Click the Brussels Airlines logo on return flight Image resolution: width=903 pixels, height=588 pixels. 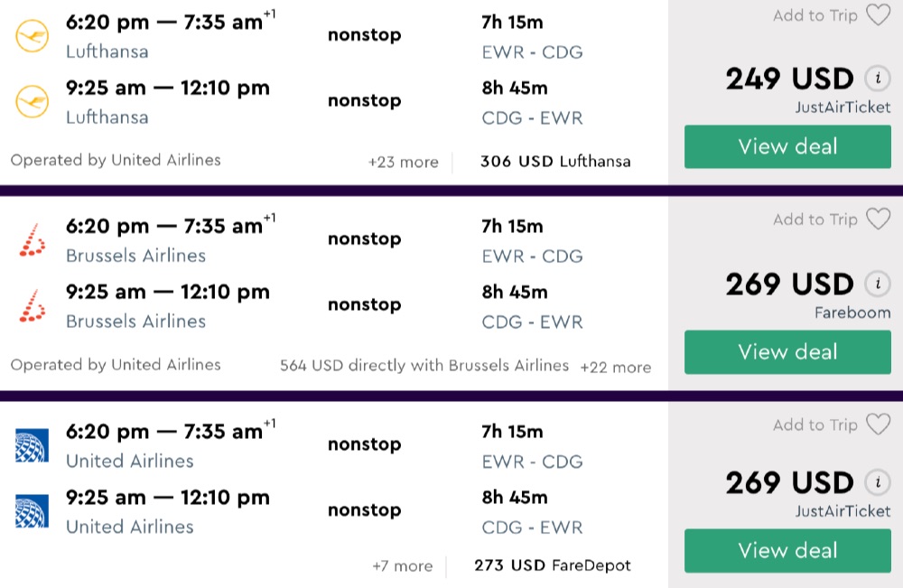[x=33, y=306]
